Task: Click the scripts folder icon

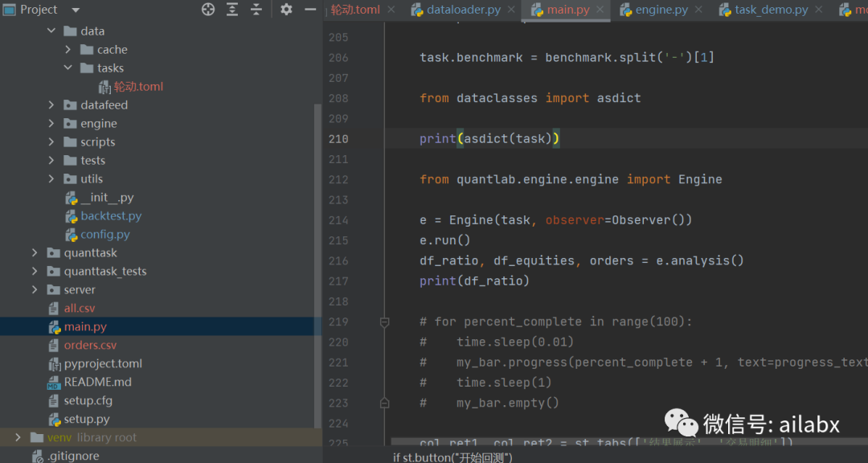Action: click(x=70, y=141)
